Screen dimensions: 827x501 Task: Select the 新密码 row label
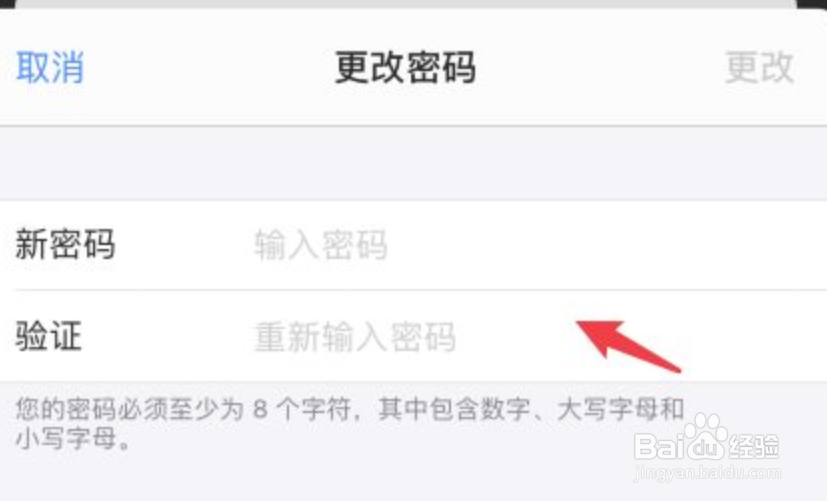pos(65,245)
